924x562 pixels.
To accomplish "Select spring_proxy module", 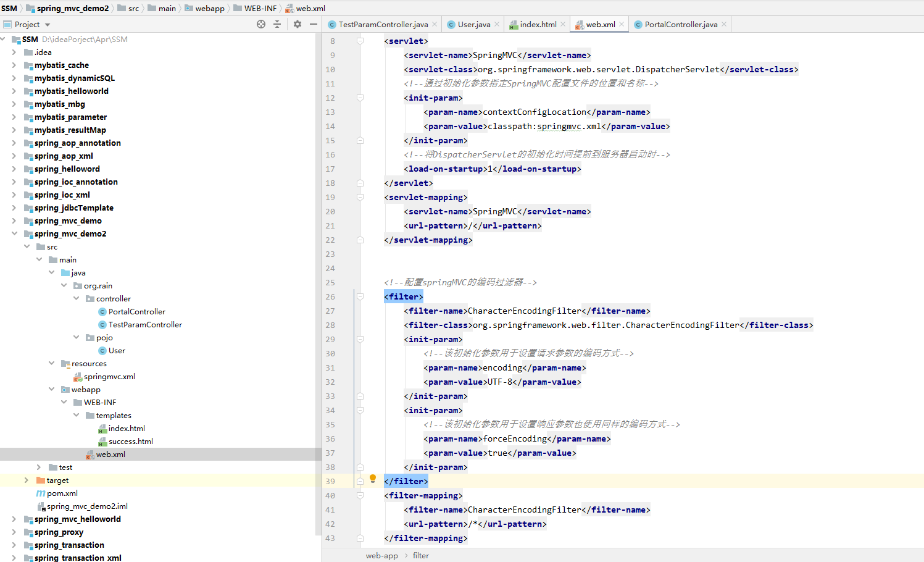I will [59, 532].
